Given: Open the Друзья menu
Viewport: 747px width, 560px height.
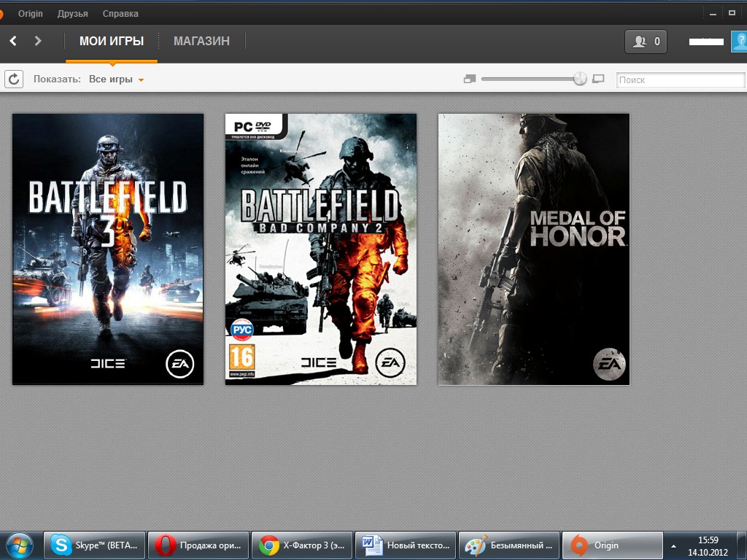Looking at the screenshot, I should point(72,14).
